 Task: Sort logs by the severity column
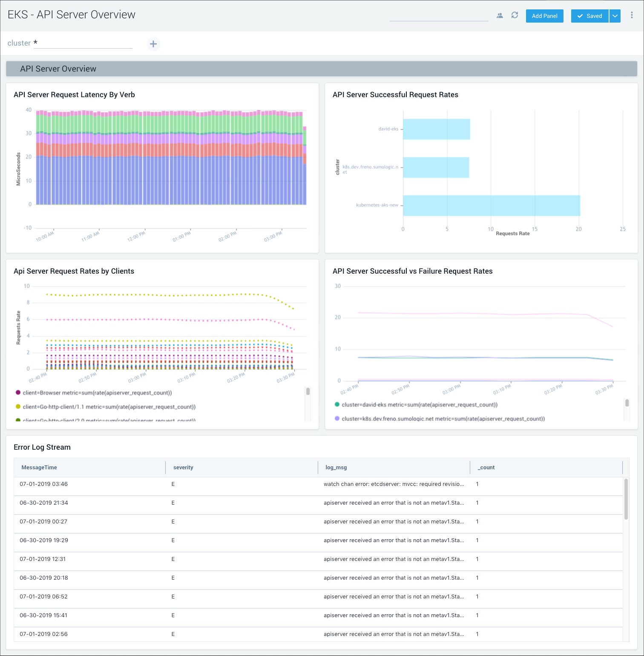183,467
